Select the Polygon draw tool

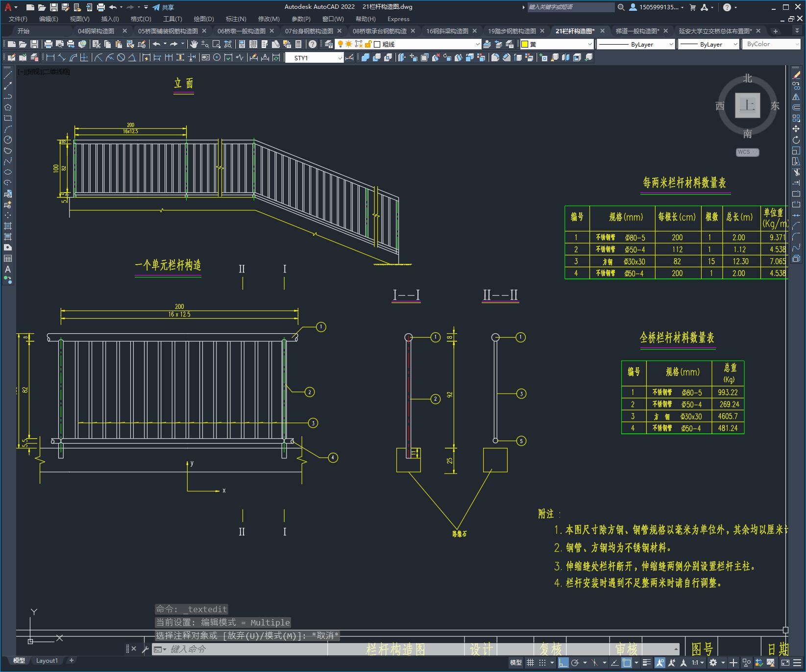point(8,107)
